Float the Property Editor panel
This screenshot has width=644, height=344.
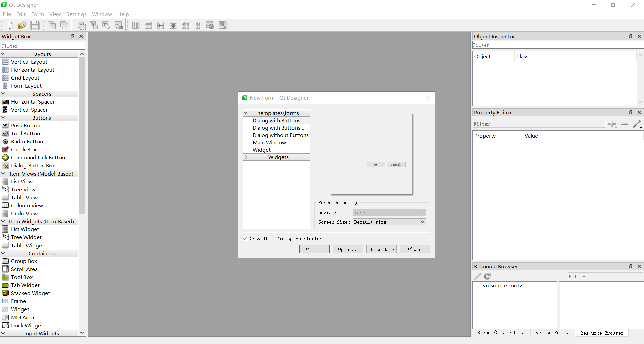click(631, 112)
